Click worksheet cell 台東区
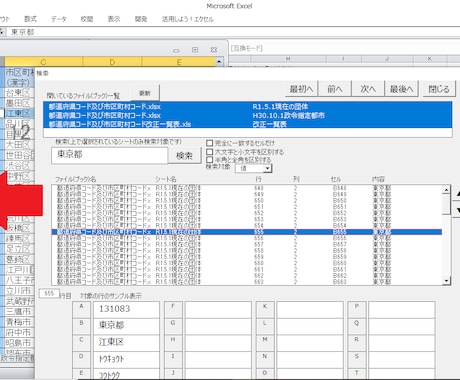The image size is (460, 380). pyautogui.click(x=19, y=93)
